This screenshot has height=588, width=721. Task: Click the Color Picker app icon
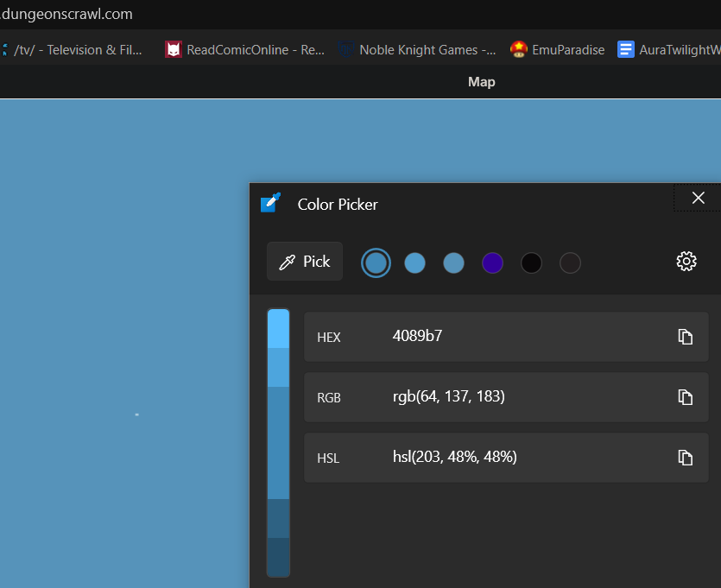coord(270,203)
